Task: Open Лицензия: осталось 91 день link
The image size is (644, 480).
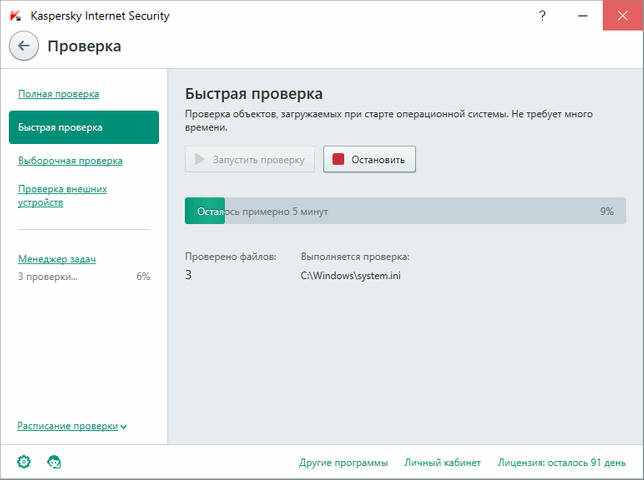Action: pyautogui.click(x=561, y=463)
